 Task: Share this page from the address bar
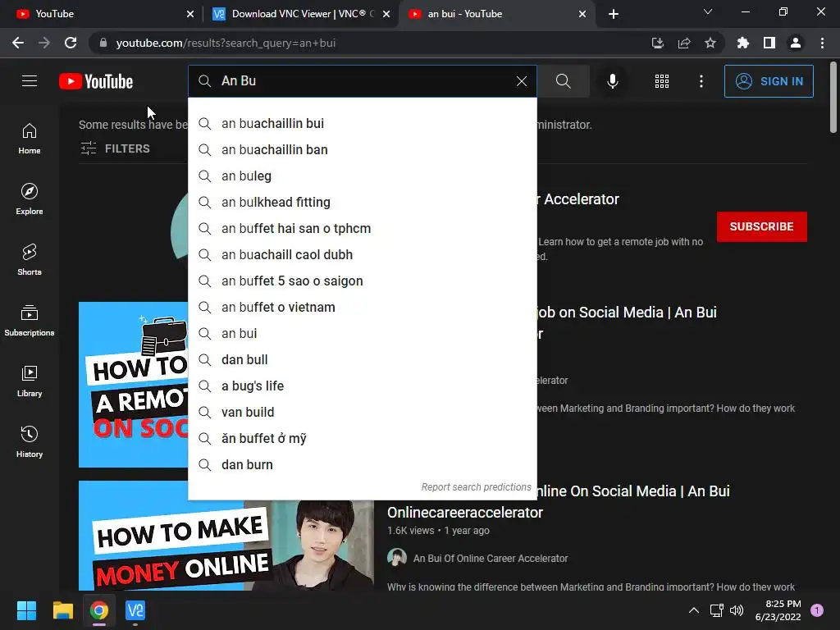pyautogui.click(x=684, y=43)
